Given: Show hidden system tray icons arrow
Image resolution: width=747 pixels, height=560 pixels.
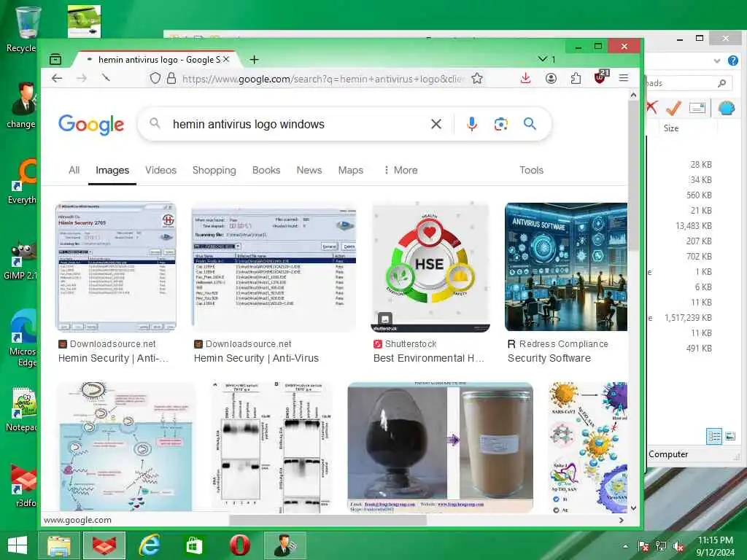Looking at the screenshot, I should point(625,546).
